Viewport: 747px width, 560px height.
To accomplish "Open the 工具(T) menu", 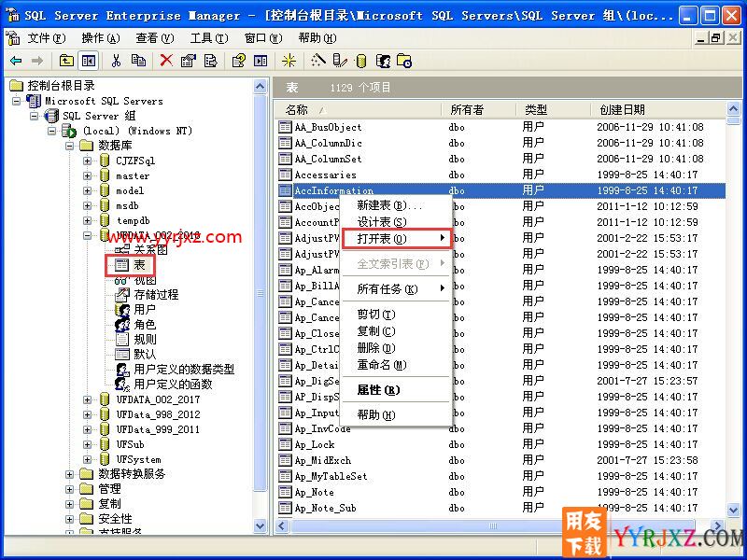I will click(209, 37).
